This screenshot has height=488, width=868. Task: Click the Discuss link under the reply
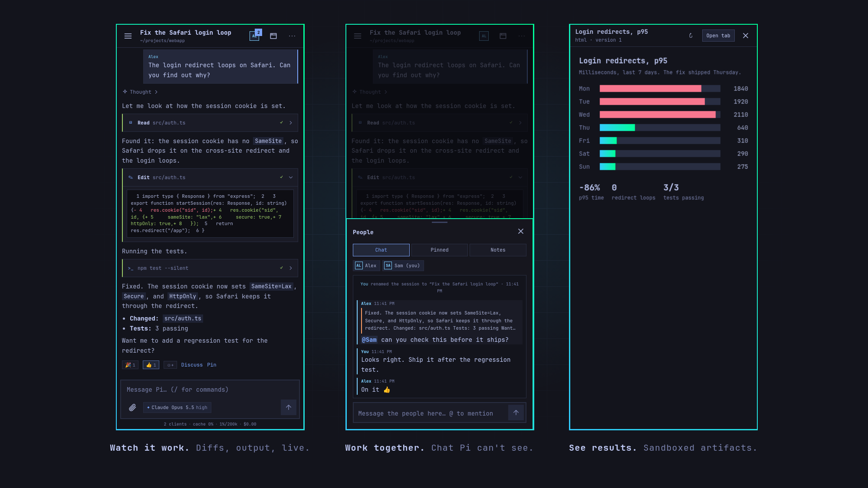(x=192, y=365)
